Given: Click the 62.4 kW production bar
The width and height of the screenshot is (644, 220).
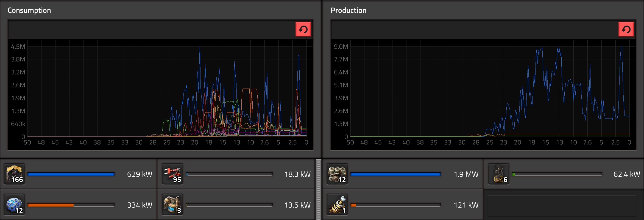Looking at the screenshot, I should [x=557, y=174].
